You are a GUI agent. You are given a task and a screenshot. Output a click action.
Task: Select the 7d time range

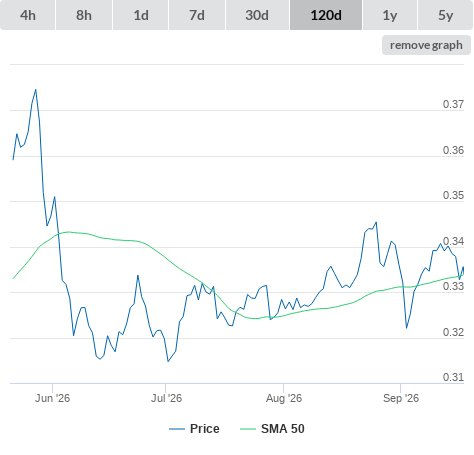coord(197,15)
